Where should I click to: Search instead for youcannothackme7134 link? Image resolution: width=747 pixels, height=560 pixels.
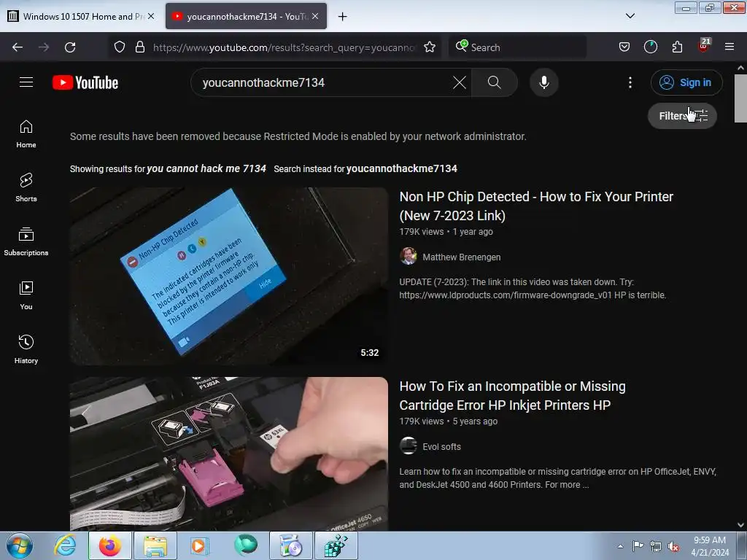pyautogui.click(x=402, y=168)
